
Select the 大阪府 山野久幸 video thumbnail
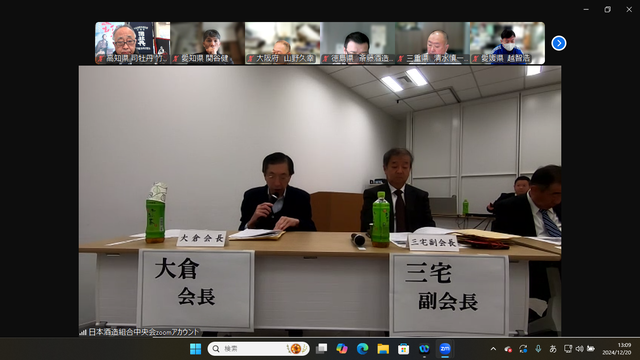point(282,43)
